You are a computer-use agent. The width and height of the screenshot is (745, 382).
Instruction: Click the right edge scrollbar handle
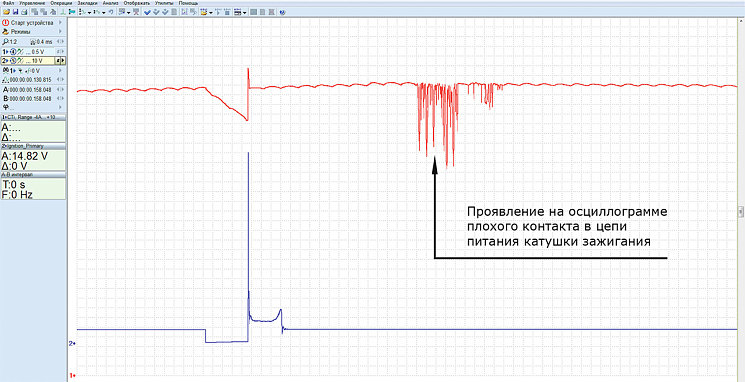(740, 210)
